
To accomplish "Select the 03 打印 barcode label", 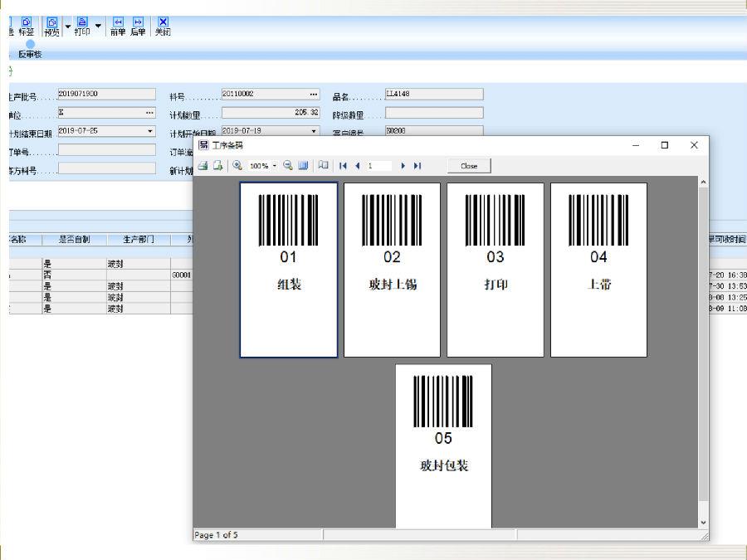I will click(496, 270).
